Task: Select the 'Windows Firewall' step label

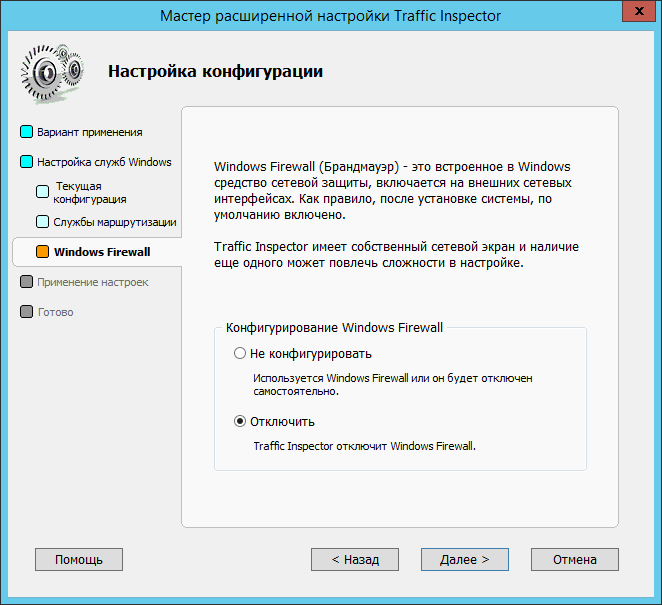Action: point(102,252)
